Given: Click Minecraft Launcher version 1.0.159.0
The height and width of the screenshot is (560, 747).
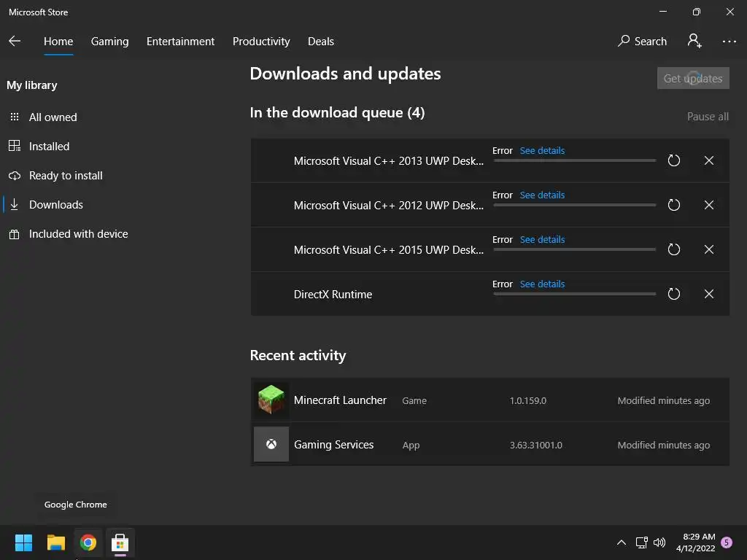Looking at the screenshot, I should [528, 400].
